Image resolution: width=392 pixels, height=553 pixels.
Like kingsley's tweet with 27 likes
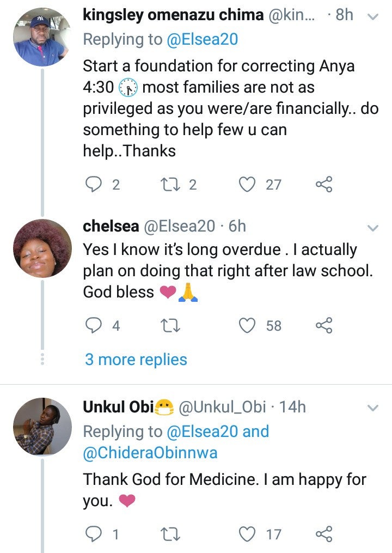click(248, 185)
